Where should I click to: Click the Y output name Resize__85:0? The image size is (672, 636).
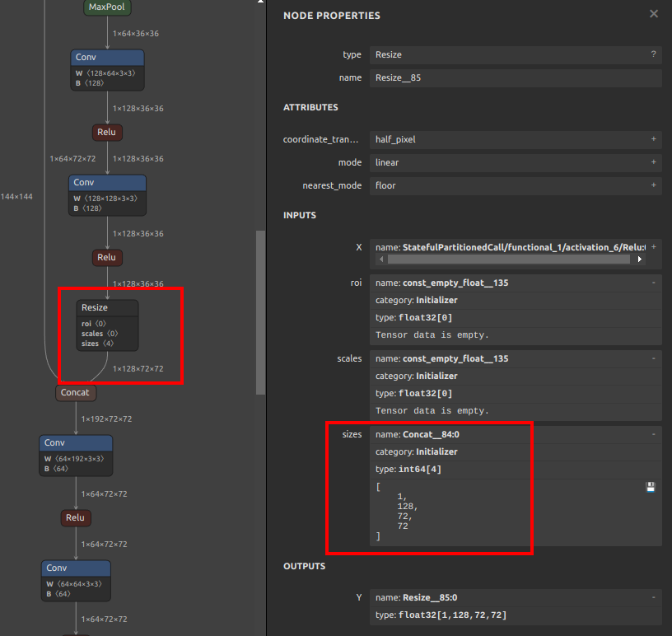[430, 597]
